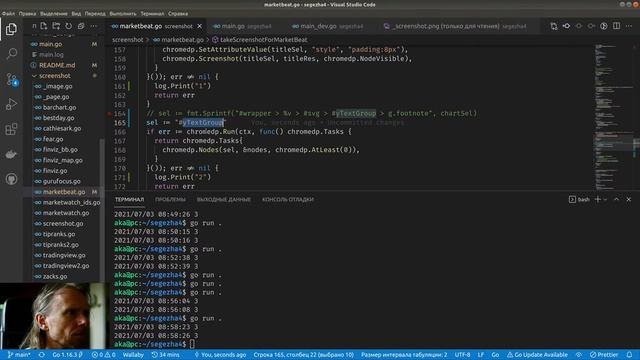Open Source Control view in activity bar
Screen dimensions: 640x360
click(x=11, y=79)
